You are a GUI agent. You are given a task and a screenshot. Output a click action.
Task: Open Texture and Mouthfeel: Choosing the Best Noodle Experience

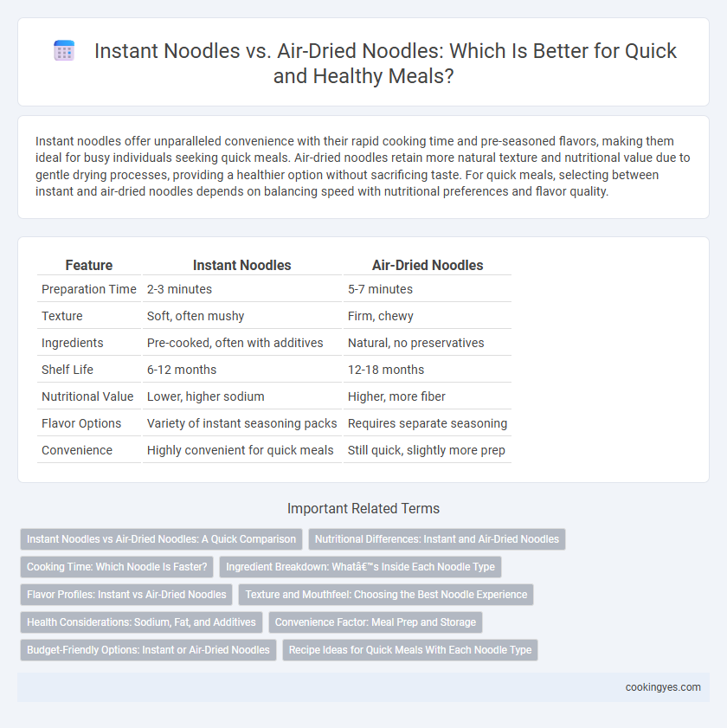coord(386,595)
